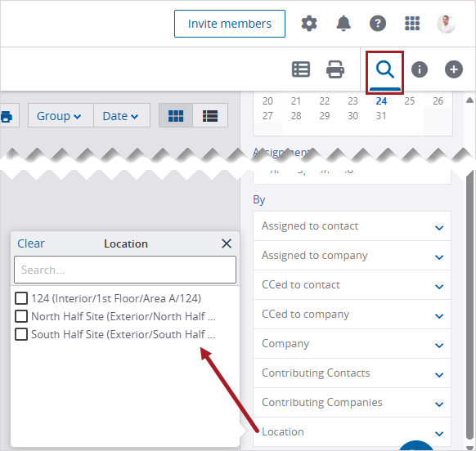
Task: Click the blue print icon left of Group
Action: coord(7,116)
